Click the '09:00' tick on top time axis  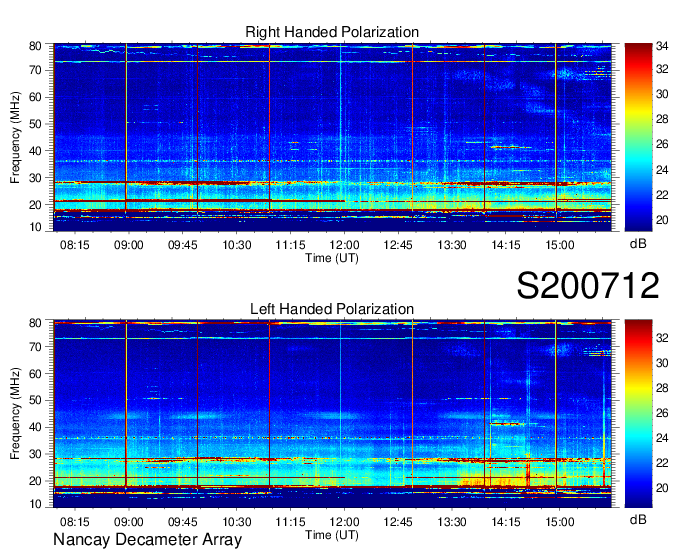pos(128,245)
